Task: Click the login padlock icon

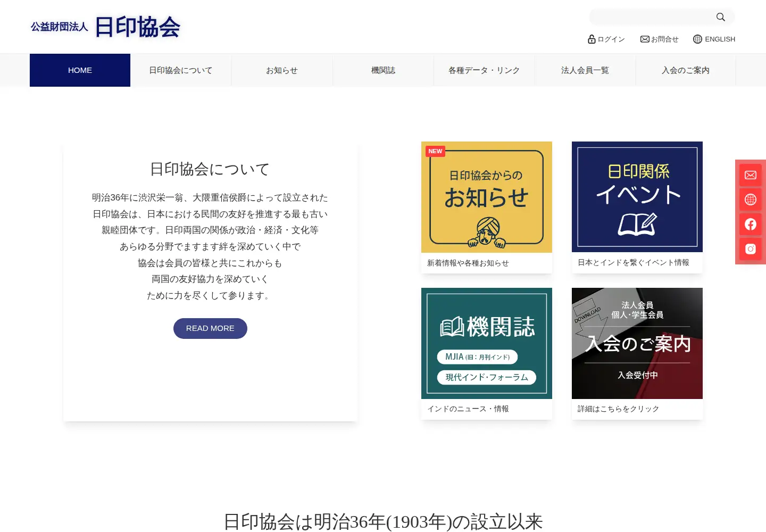Action: (x=592, y=39)
